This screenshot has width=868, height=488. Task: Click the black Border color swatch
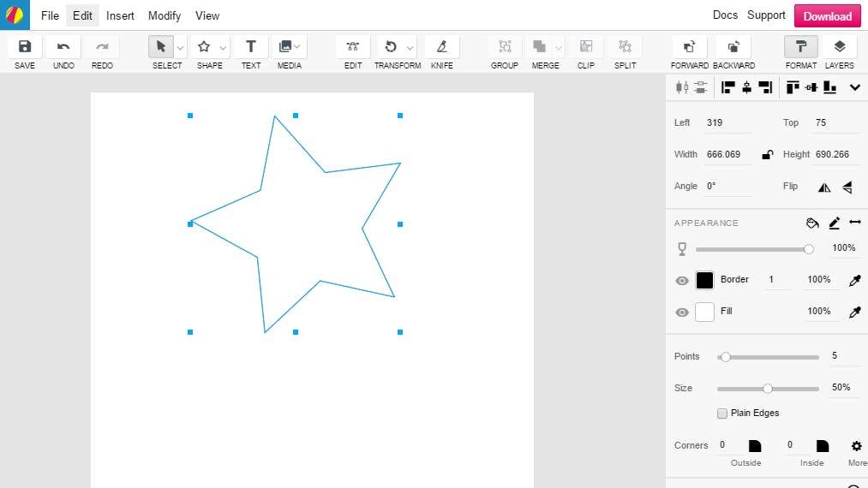tap(704, 280)
